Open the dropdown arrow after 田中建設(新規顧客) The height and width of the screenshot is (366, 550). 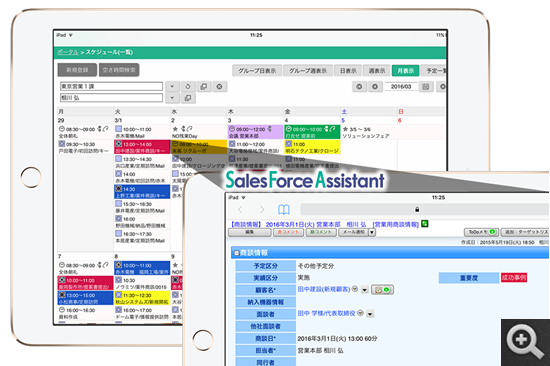coord(364,290)
